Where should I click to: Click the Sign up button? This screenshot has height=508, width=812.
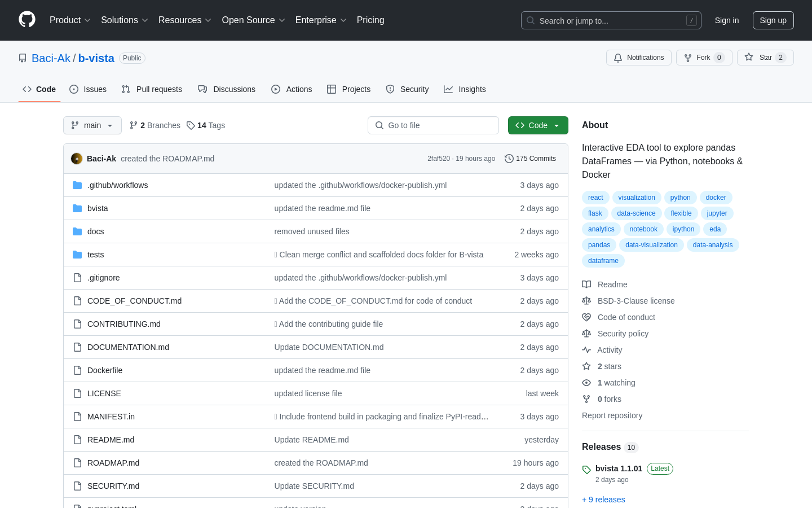(x=773, y=20)
